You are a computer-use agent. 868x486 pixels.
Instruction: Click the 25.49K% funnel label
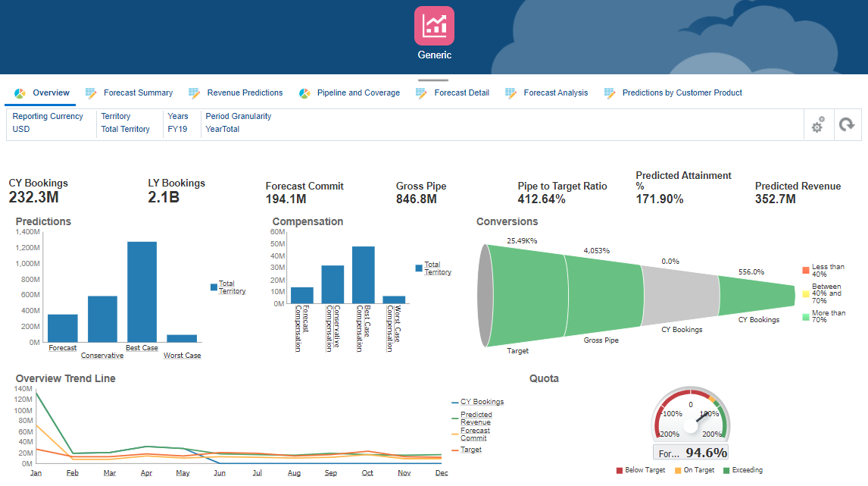point(522,240)
